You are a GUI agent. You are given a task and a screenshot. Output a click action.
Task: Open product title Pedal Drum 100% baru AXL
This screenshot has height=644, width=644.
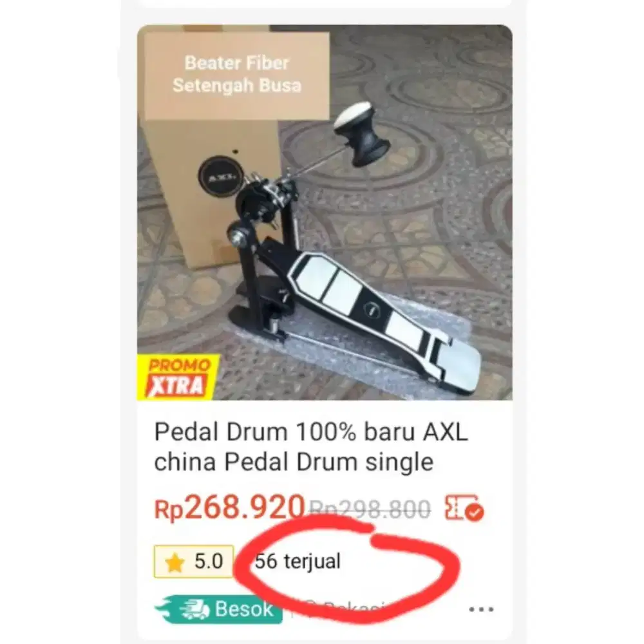311,432
